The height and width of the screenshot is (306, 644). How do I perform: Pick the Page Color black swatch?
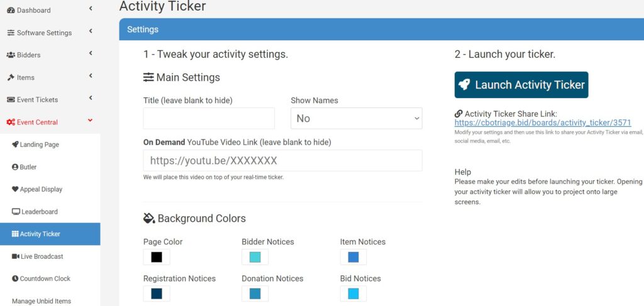point(157,257)
